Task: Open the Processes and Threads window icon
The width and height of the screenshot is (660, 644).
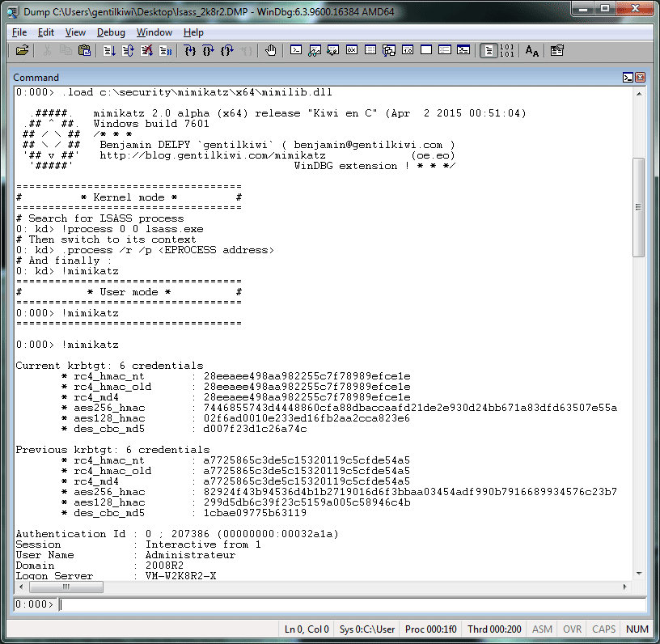Action: [445, 50]
